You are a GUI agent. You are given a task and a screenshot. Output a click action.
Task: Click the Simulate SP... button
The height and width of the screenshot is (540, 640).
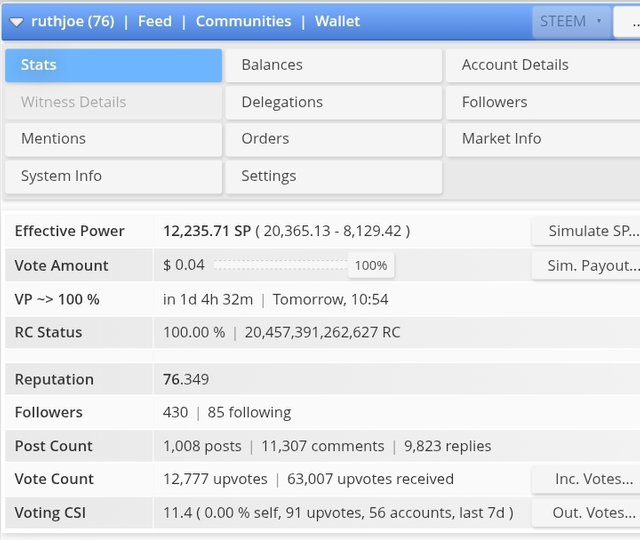[586, 231]
